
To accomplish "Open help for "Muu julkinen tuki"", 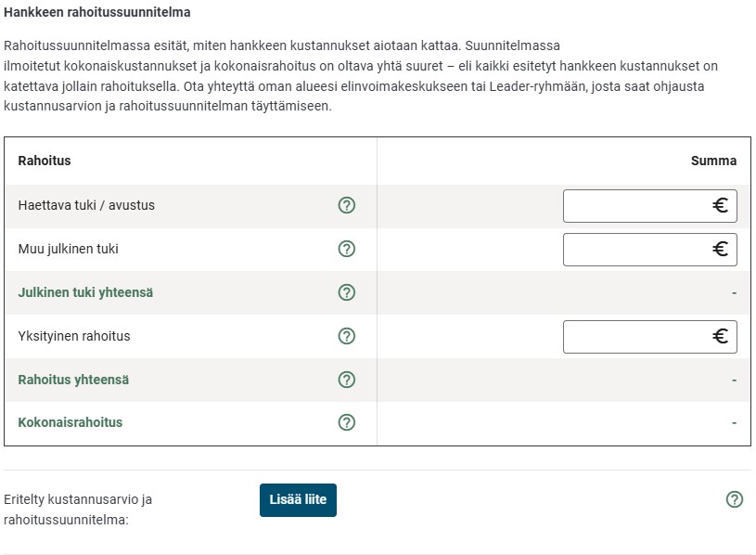I will (347, 249).
